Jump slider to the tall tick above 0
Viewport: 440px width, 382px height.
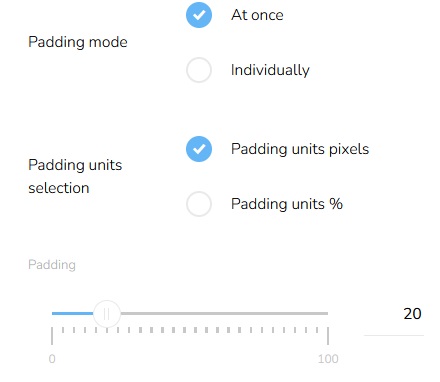[x=52, y=336]
